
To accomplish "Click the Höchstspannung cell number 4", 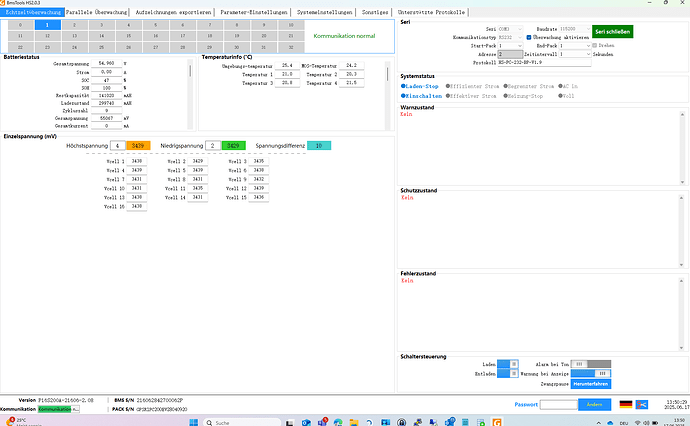I will [x=117, y=146].
